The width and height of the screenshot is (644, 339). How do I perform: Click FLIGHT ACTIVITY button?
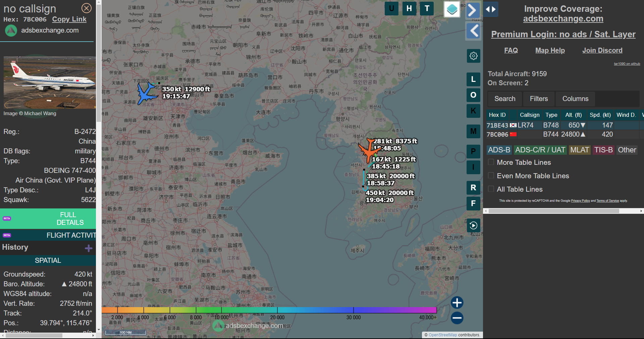(x=48, y=235)
